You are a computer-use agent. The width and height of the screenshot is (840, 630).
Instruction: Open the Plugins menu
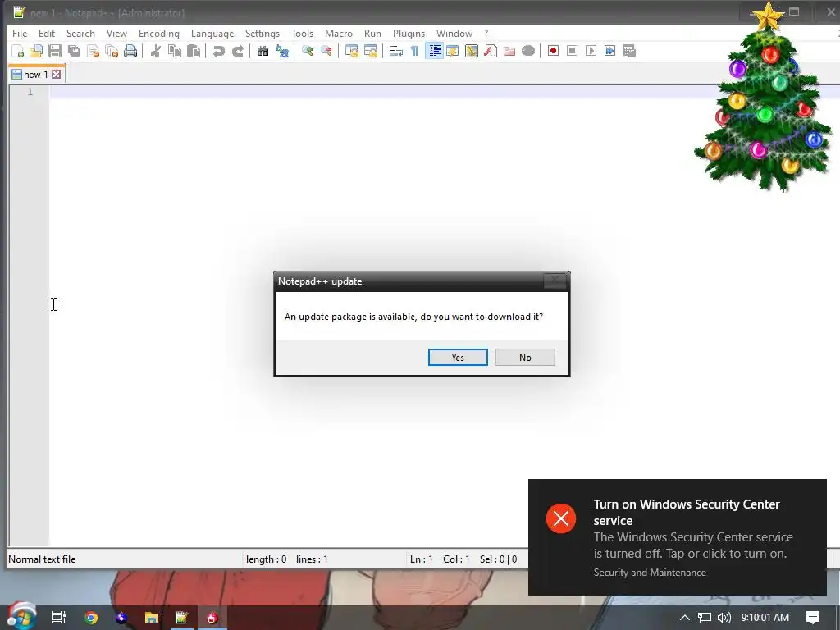click(409, 33)
